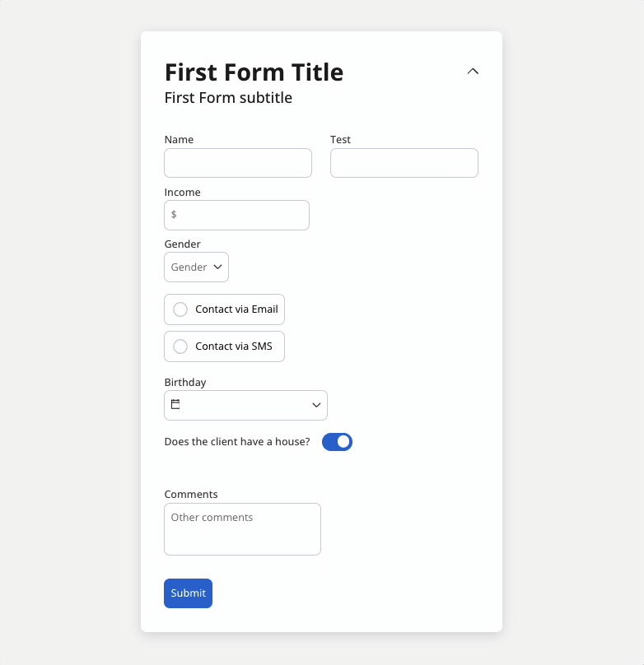Focus the Test text field
This screenshot has width=644, height=665.
tap(404, 163)
